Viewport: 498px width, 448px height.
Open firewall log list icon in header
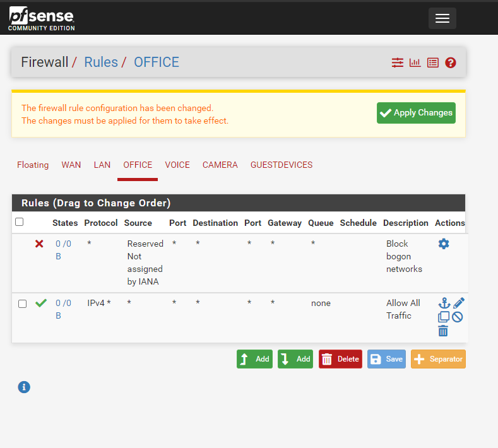point(433,62)
